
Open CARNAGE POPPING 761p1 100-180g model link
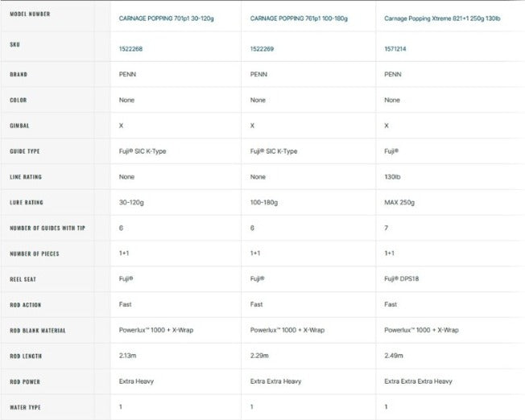[x=299, y=19]
